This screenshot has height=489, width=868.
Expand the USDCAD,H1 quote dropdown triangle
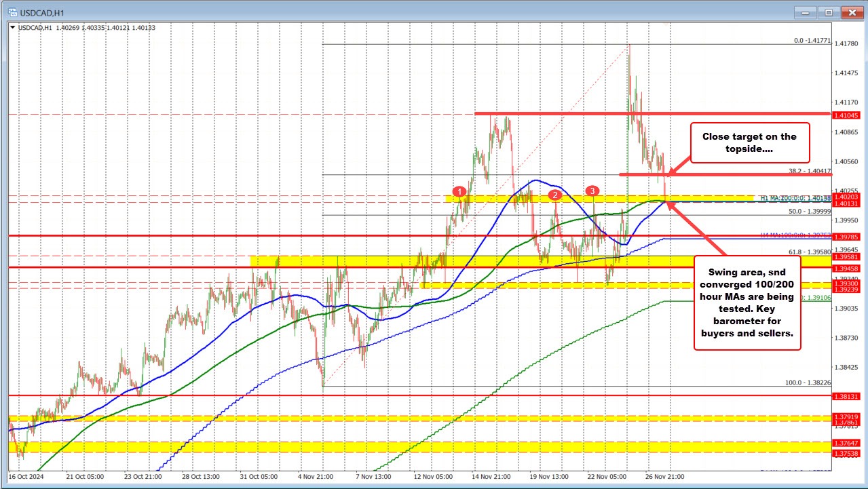pos(12,28)
